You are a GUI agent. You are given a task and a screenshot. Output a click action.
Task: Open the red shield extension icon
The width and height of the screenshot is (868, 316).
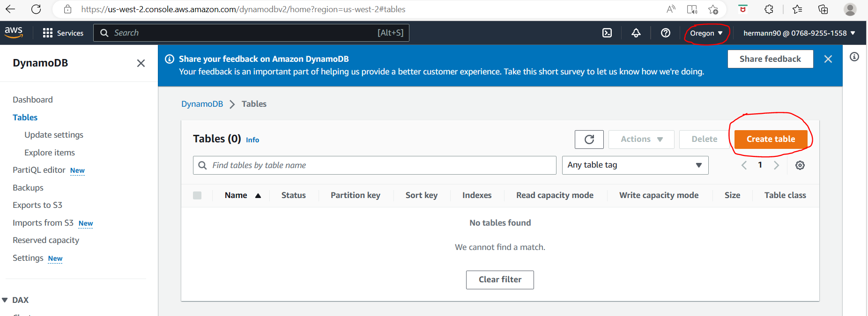[x=743, y=9]
